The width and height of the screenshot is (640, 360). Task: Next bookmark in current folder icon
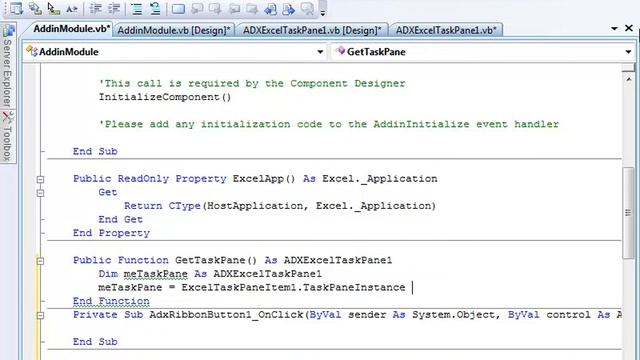point(252,9)
